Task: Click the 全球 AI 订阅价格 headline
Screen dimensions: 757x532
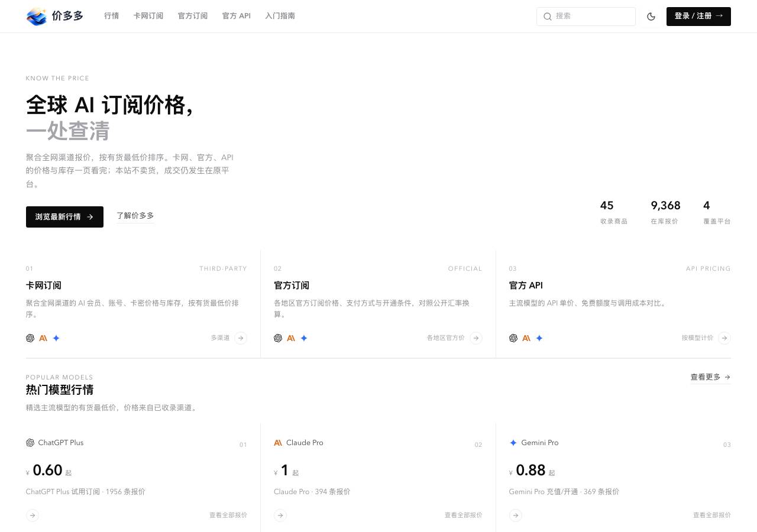Action: click(x=109, y=105)
